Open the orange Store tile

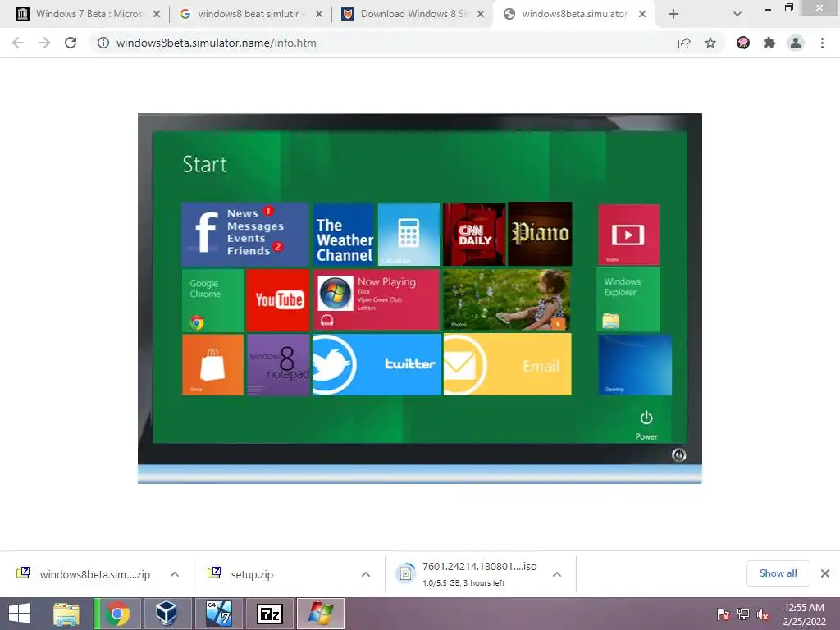(x=212, y=365)
